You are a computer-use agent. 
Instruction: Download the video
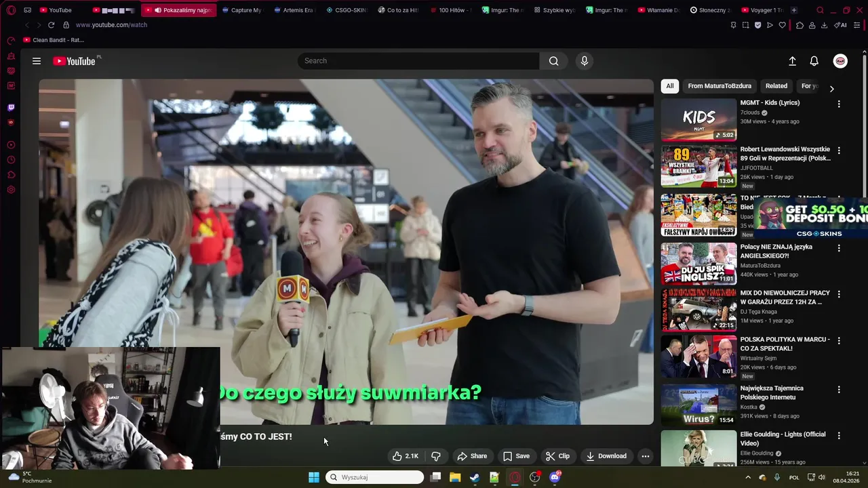pyautogui.click(x=606, y=456)
